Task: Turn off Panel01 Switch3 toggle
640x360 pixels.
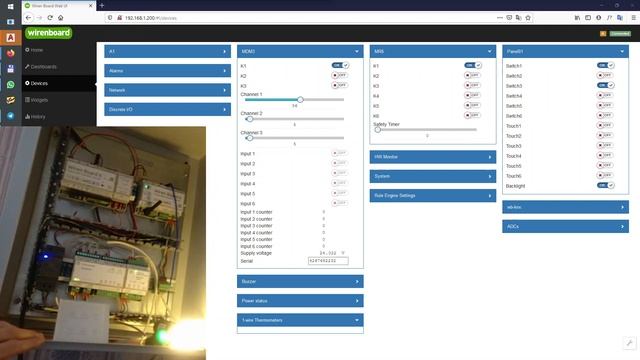Action: coord(605,85)
